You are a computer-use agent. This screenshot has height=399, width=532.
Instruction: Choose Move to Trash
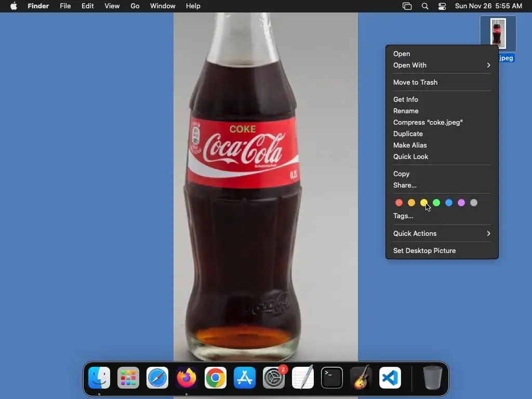click(x=442, y=82)
